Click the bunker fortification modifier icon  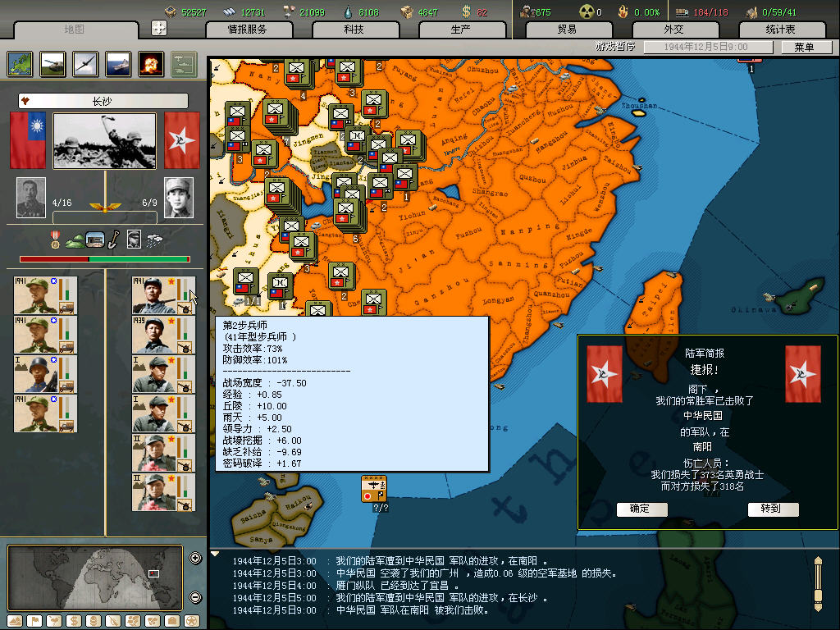95,240
